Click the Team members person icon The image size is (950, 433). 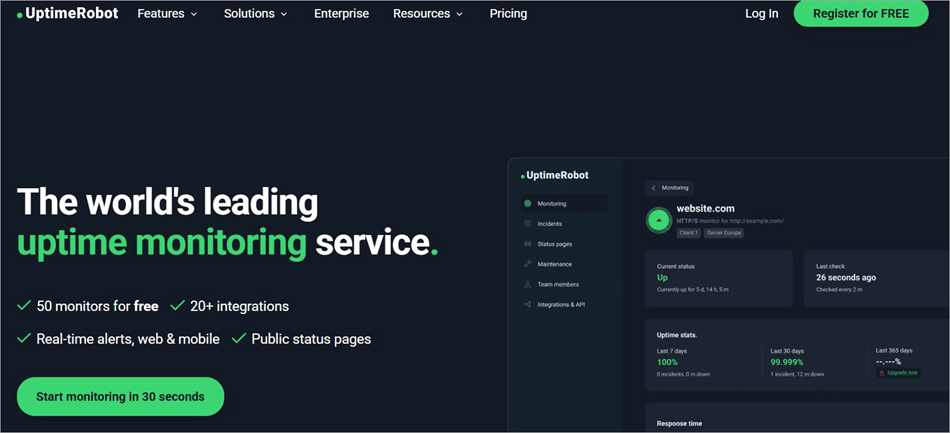(x=527, y=284)
